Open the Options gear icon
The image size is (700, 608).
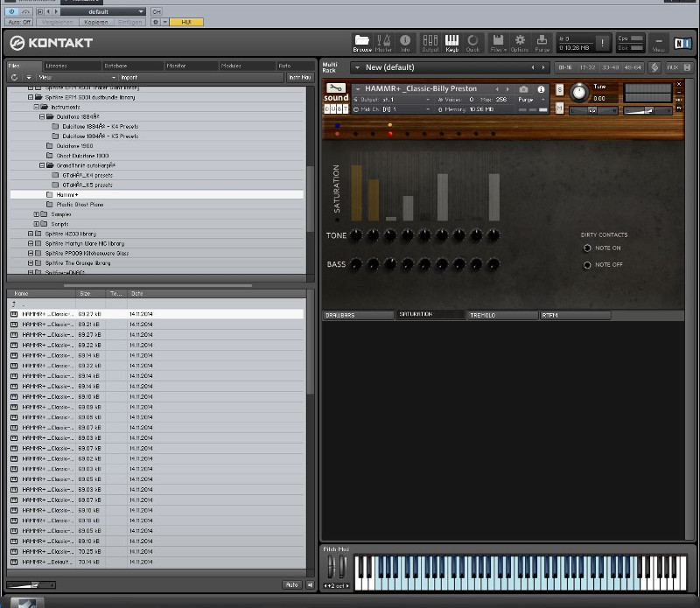(520, 43)
